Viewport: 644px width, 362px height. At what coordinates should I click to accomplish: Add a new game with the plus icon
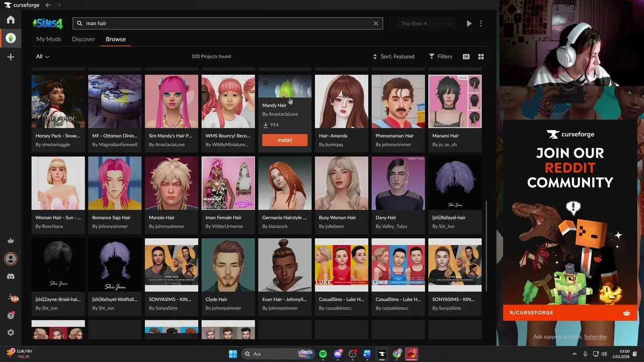click(11, 57)
